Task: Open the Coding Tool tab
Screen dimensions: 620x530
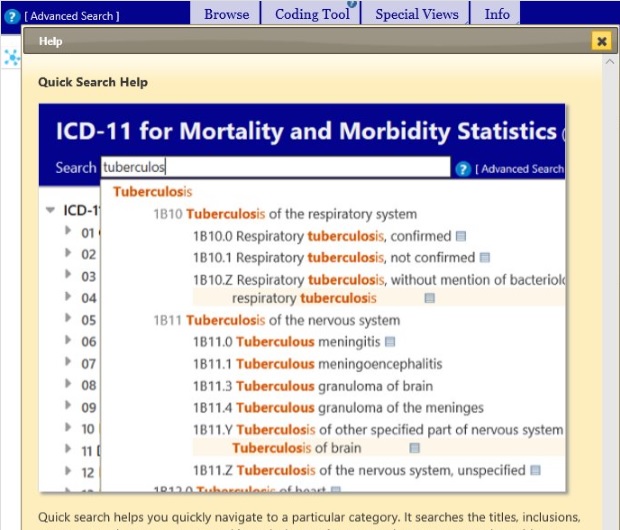Action: point(312,14)
